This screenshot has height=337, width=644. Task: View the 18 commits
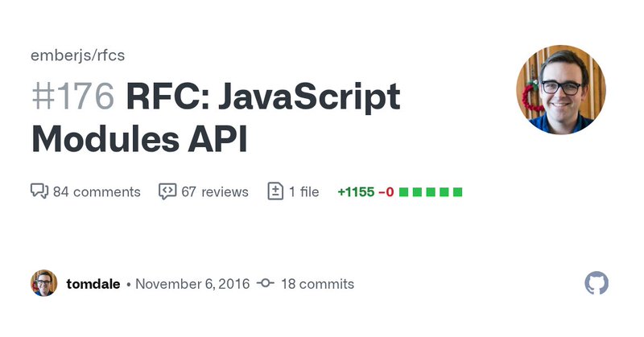tap(317, 284)
